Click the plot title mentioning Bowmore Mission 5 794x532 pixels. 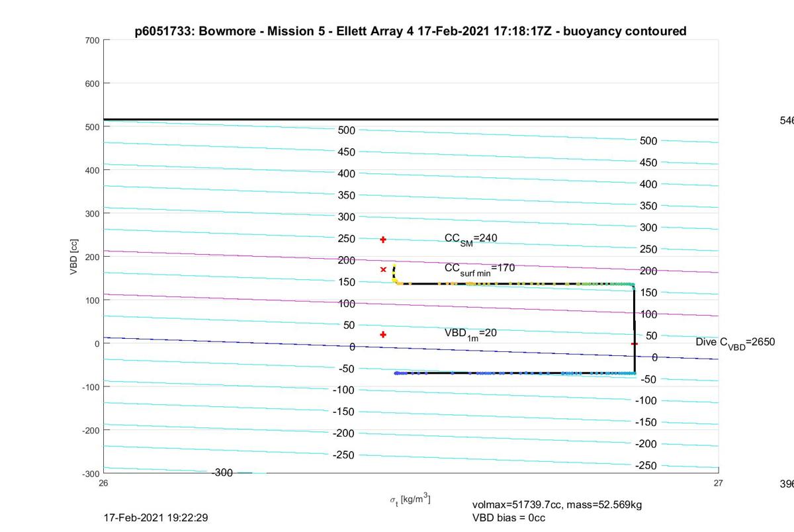pyautogui.click(x=410, y=31)
